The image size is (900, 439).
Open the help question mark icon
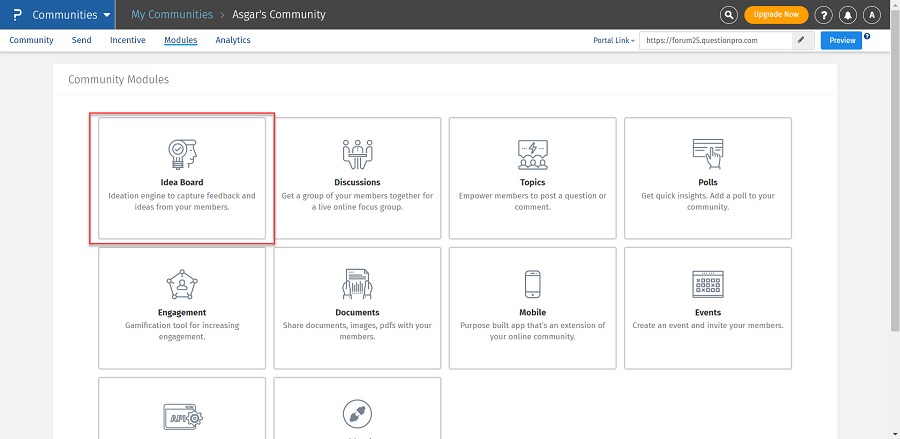823,15
